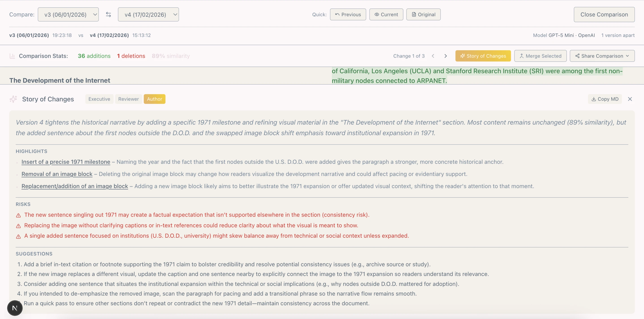Viewport: 644px width, 319px height.
Task: Click the share icon on Share Comparison
Action: (x=578, y=56)
